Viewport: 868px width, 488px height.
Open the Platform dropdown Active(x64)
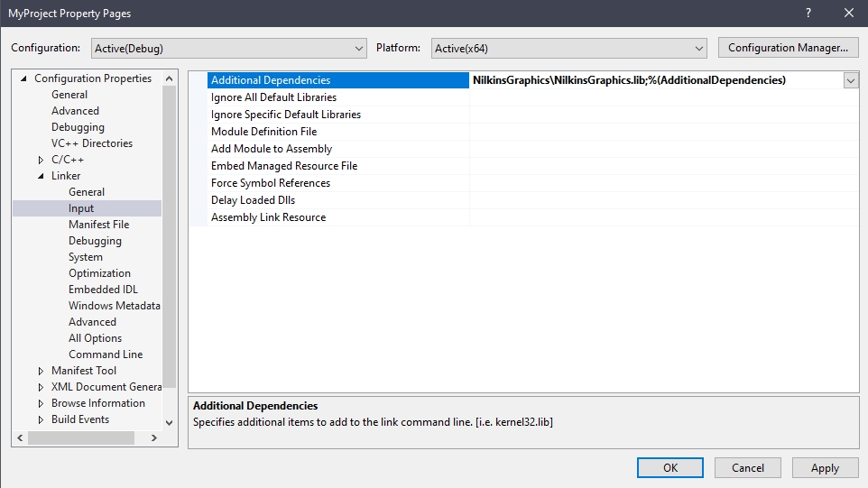[x=569, y=48]
